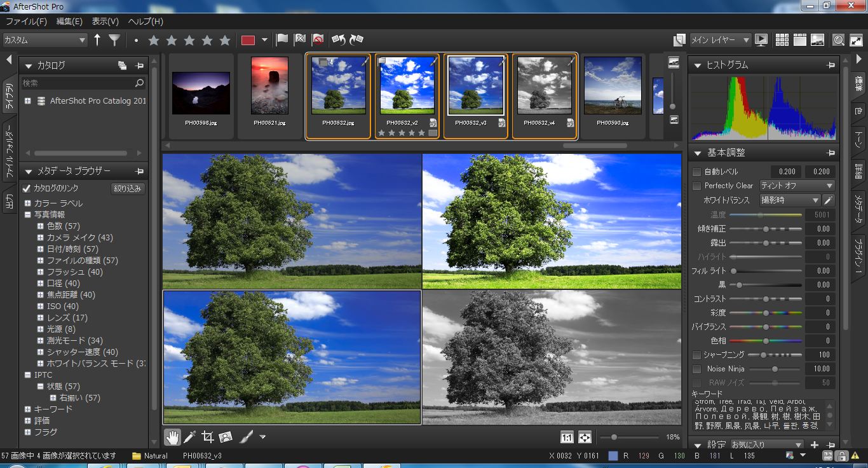Open the ティント オフ dropdown

[797, 186]
